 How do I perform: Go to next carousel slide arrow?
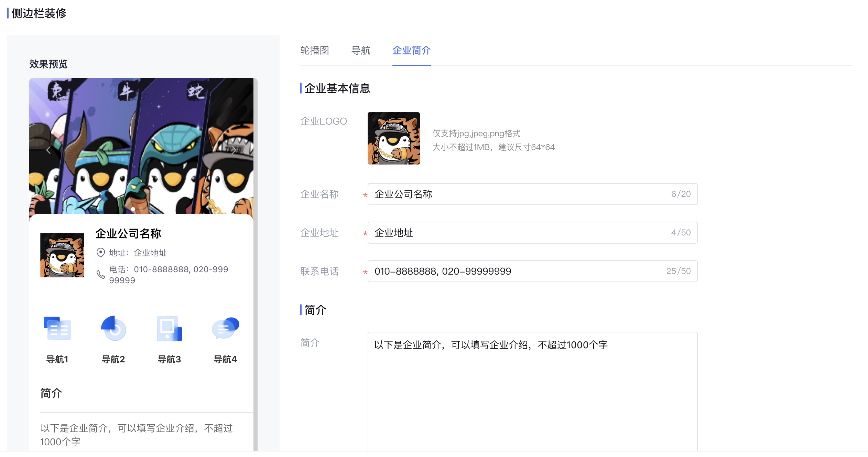point(234,150)
